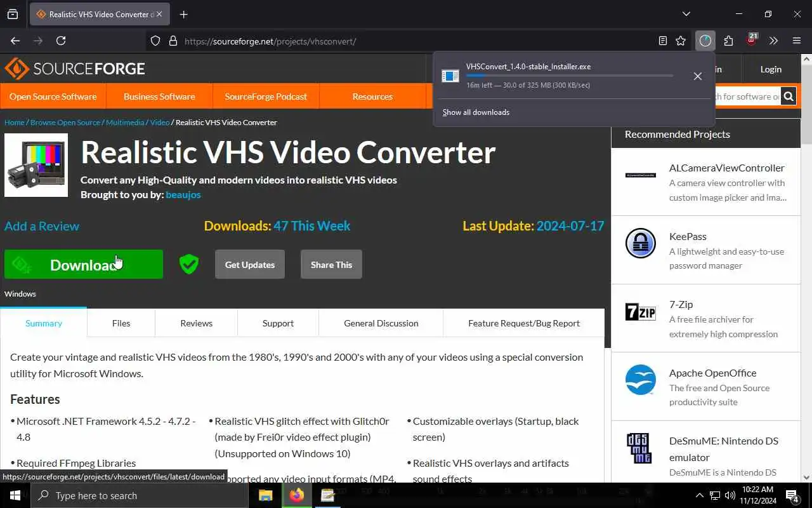Viewport: 812px width, 508px height.
Task: Click the SourceForge logo
Action: point(75,69)
